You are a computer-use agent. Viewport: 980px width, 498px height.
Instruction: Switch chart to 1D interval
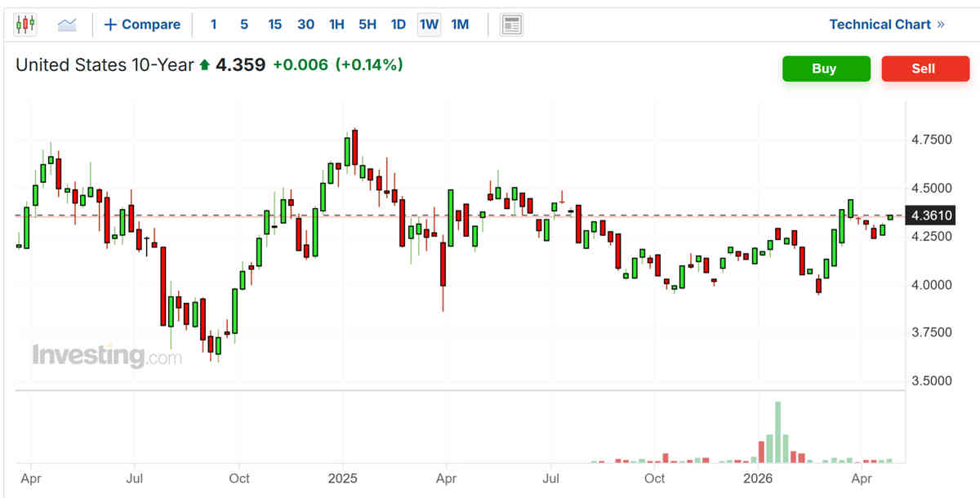coord(398,24)
